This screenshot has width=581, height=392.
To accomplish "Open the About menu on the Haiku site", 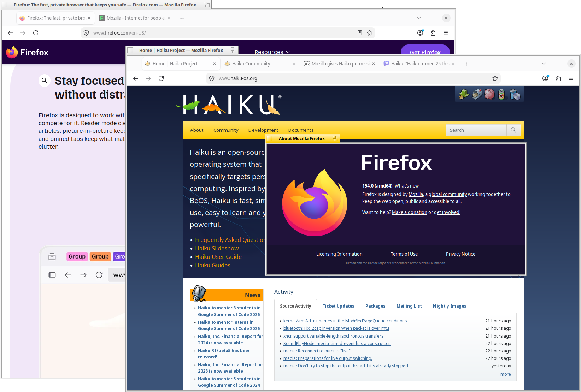I will point(196,130).
